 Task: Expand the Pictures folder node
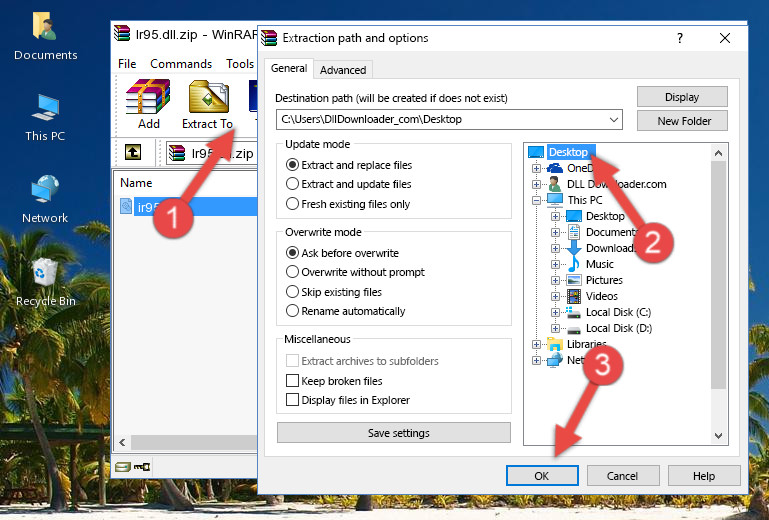coord(555,281)
